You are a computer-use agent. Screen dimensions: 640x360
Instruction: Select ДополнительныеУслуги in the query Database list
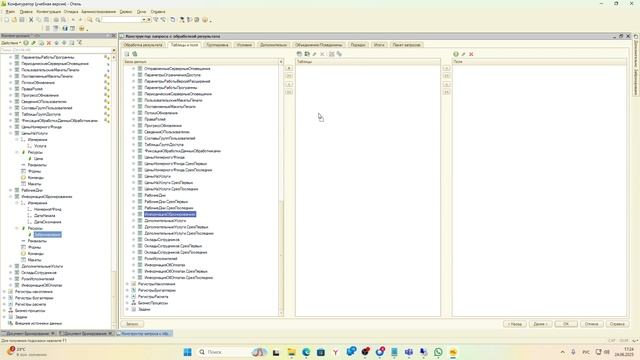point(165,220)
